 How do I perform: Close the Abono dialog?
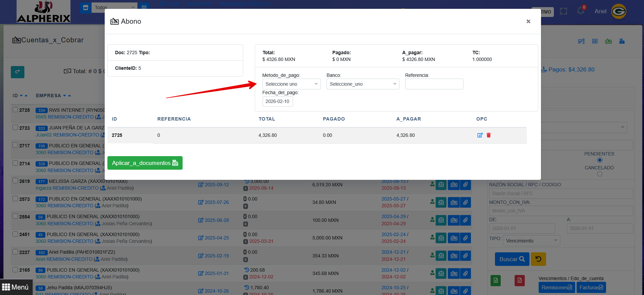(528, 21)
